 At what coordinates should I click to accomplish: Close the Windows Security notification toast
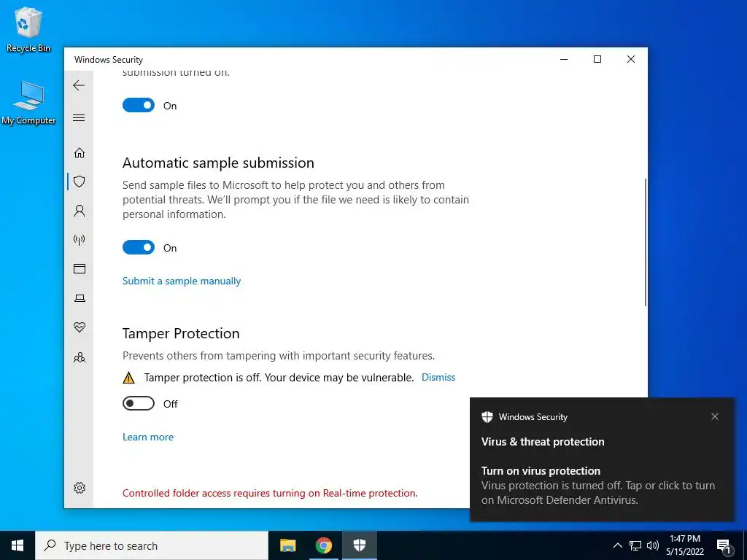(x=715, y=416)
